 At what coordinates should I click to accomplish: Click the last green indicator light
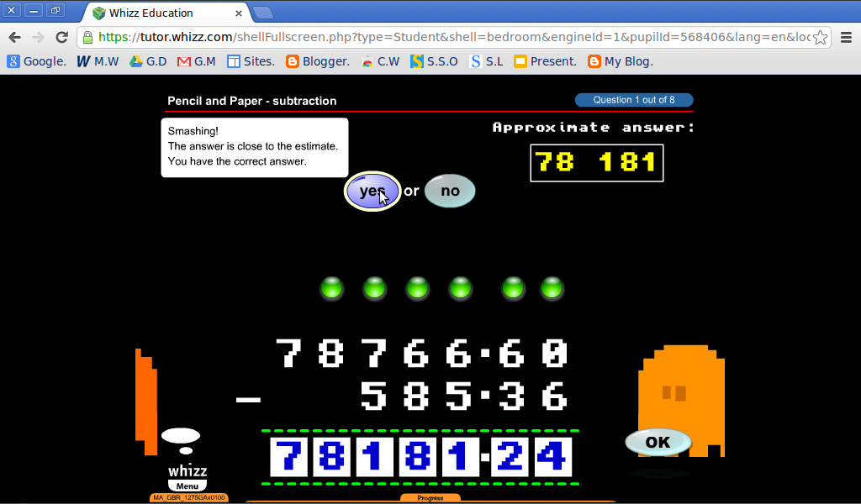point(552,288)
